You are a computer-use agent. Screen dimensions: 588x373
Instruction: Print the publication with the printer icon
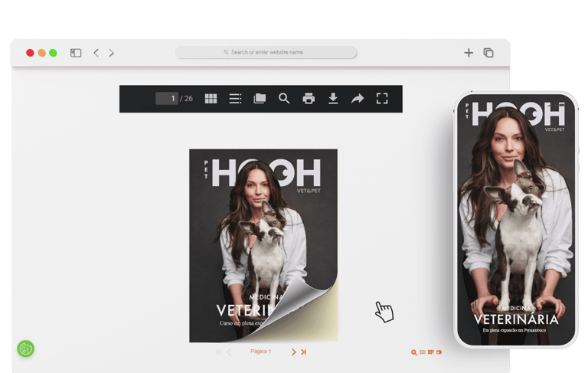point(309,98)
